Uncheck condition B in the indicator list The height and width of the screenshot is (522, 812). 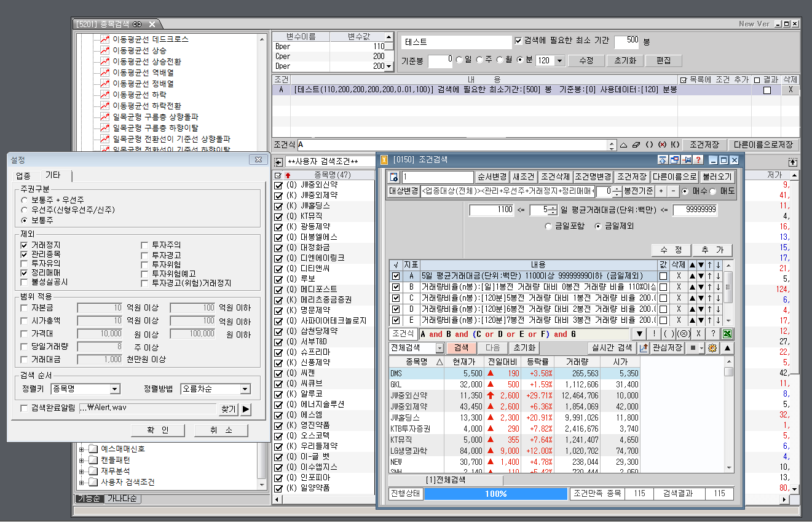tap(396, 287)
